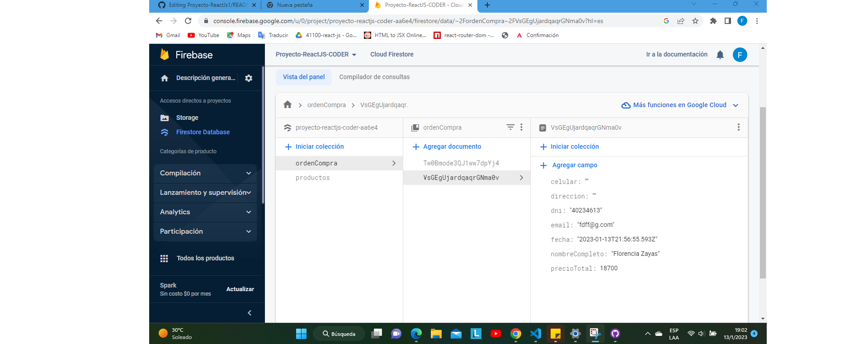Click Agregar campo
The image size is (868, 344).
point(569,165)
